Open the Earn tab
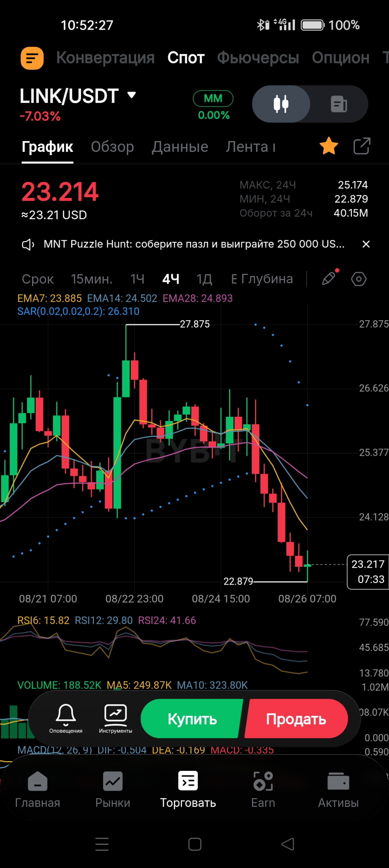This screenshot has height=868, width=389. pos(263,790)
